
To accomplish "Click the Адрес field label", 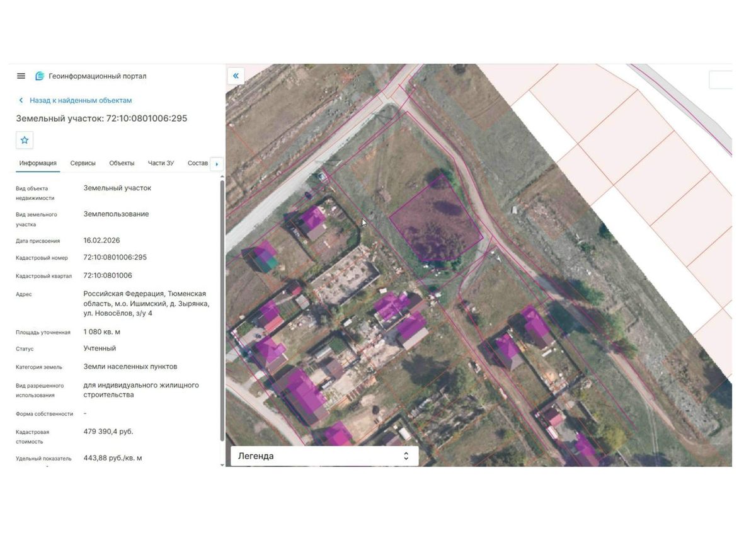I will point(24,294).
